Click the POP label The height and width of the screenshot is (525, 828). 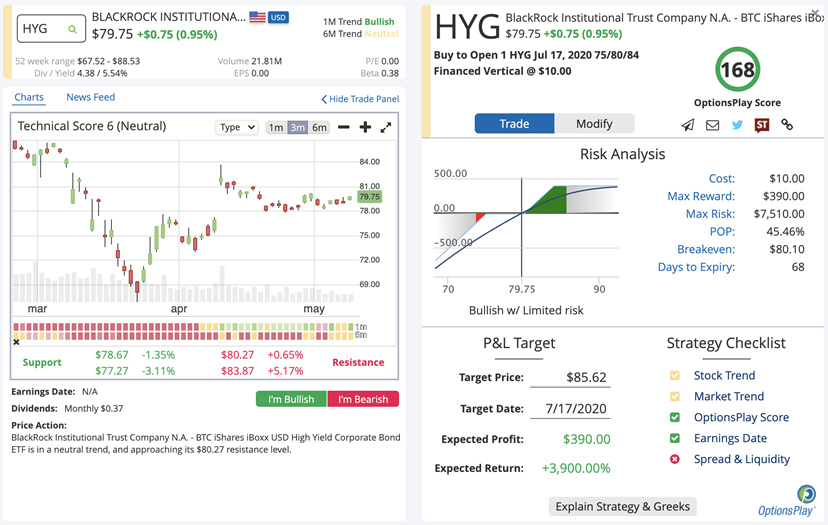click(x=722, y=231)
